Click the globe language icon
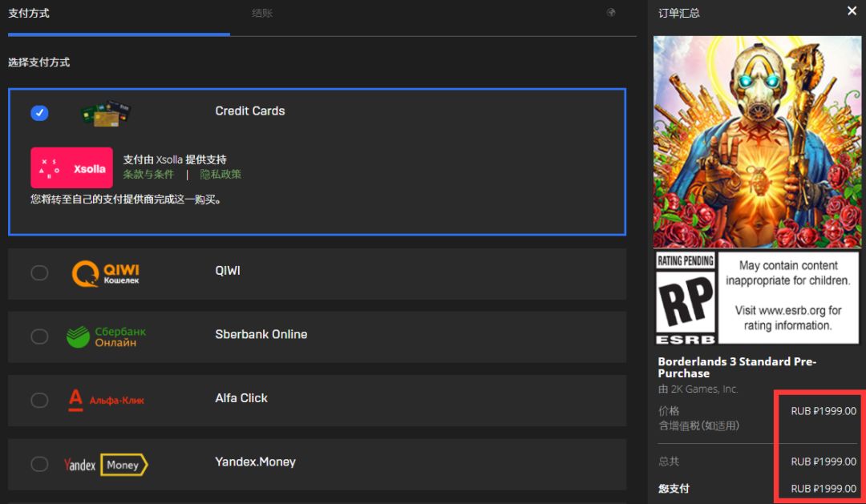Screen dimensions: 866x504 (612, 13)
